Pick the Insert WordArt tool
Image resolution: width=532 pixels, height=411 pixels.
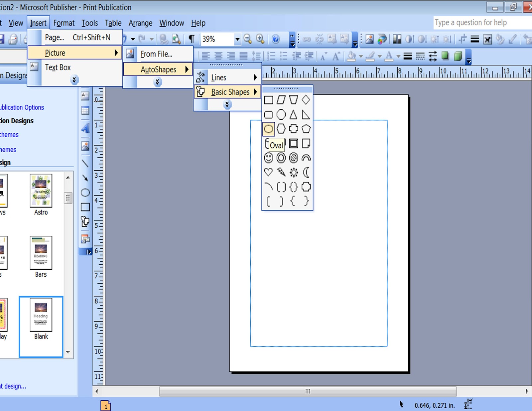(x=85, y=129)
